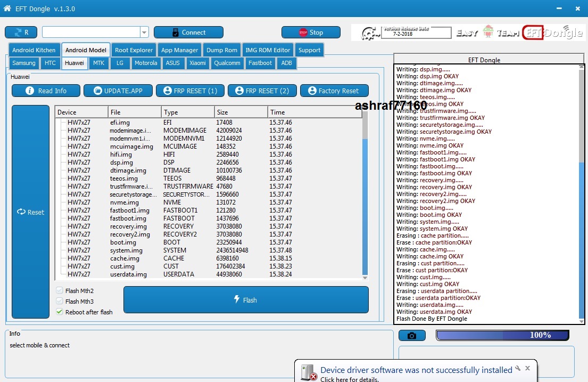Click the camera screenshot button
588x382 pixels.
point(412,336)
